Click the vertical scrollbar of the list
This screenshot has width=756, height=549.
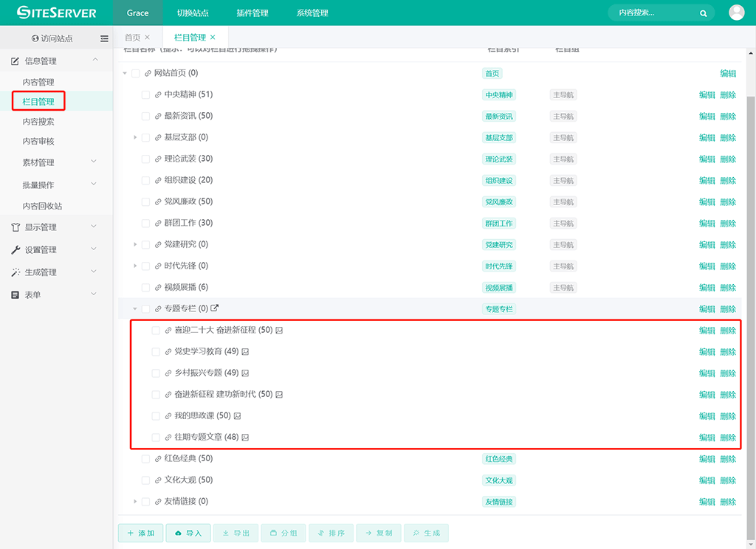click(x=751, y=295)
